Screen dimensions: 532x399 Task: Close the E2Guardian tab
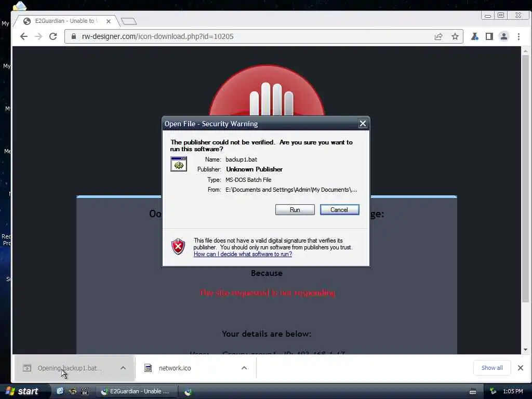(109, 21)
